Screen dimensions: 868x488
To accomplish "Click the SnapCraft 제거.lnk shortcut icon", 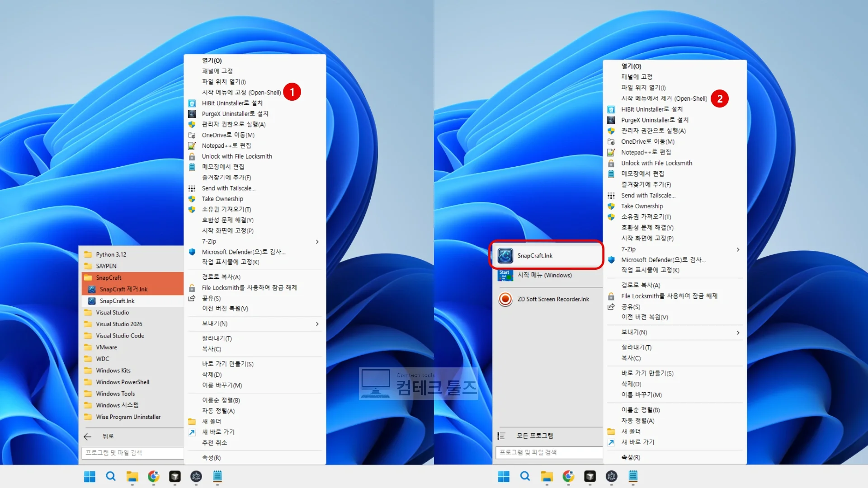I will pos(92,289).
